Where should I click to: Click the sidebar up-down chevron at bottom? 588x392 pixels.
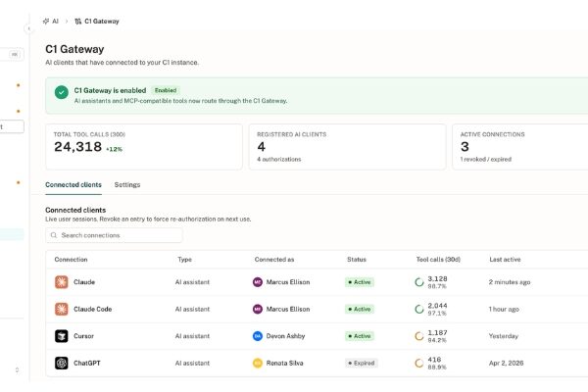17,370
